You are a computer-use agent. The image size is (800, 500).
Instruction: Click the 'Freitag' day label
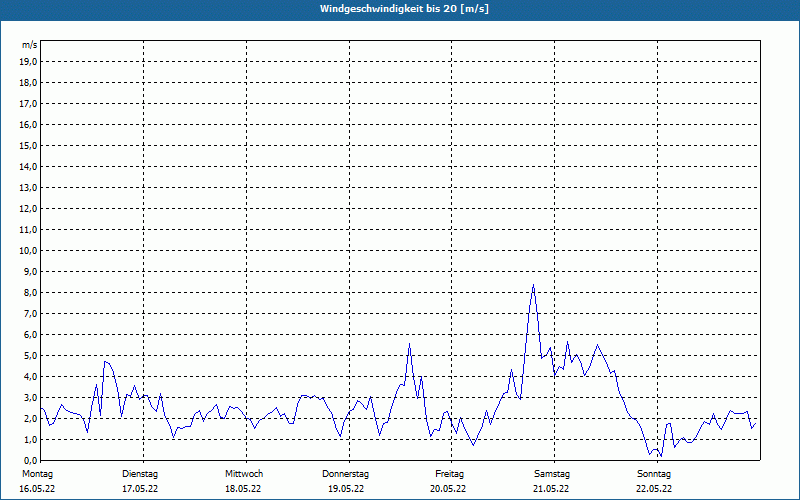tap(449, 474)
